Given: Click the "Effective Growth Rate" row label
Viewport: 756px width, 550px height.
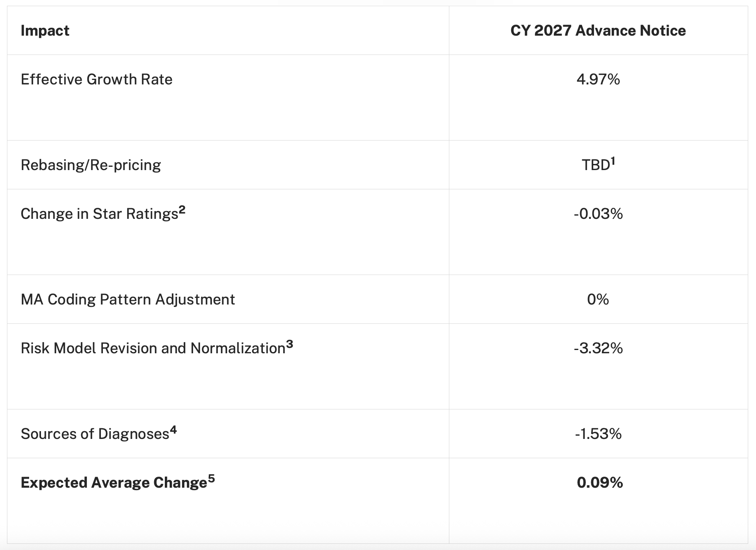Looking at the screenshot, I should [x=96, y=80].
